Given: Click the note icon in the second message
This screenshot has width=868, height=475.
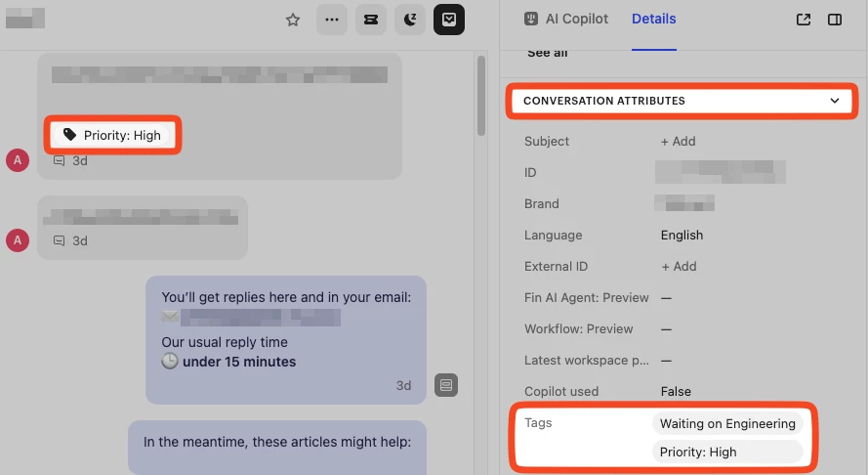Looking at the screenshot, I should (59, 240).
